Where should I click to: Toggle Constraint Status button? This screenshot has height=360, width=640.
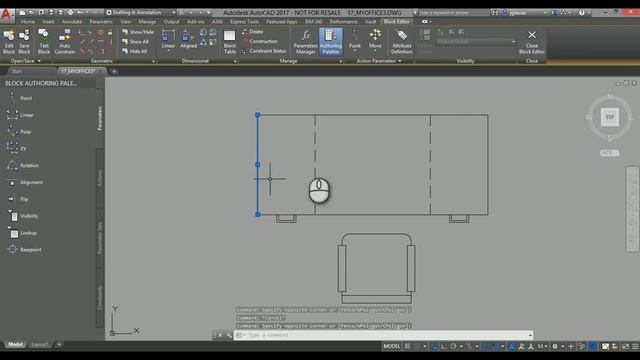coord(264,51)
